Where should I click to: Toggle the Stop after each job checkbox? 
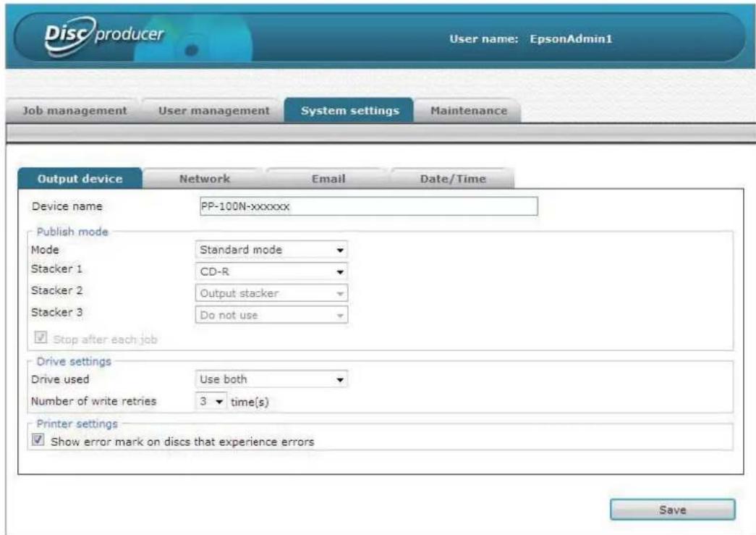41,337
